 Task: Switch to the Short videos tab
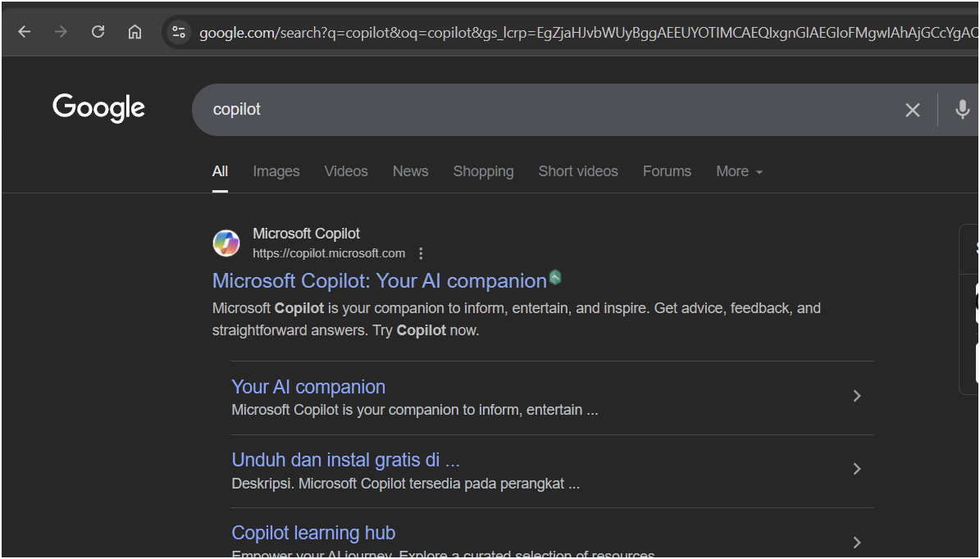[578, 171]
